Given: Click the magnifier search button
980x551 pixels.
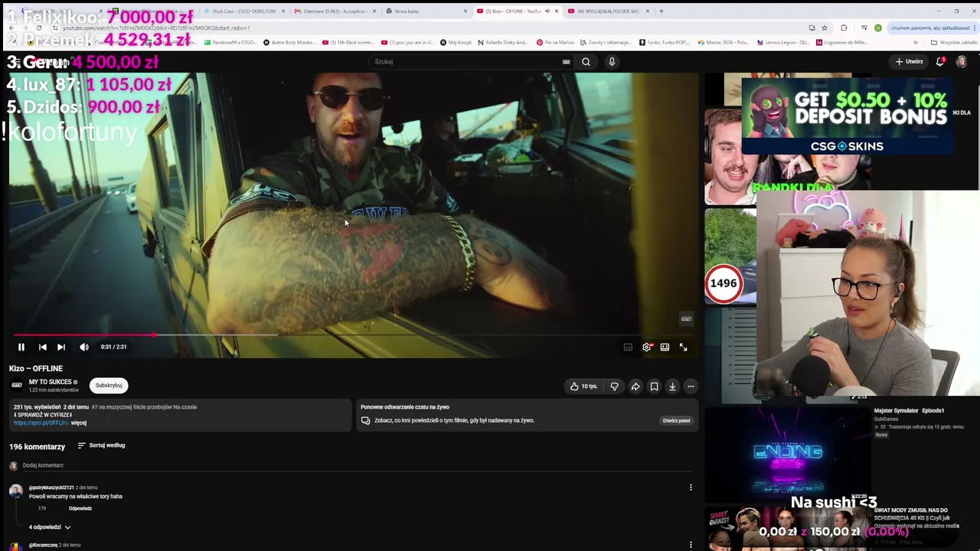Looking at the screenshot, I should pos(586,62).
